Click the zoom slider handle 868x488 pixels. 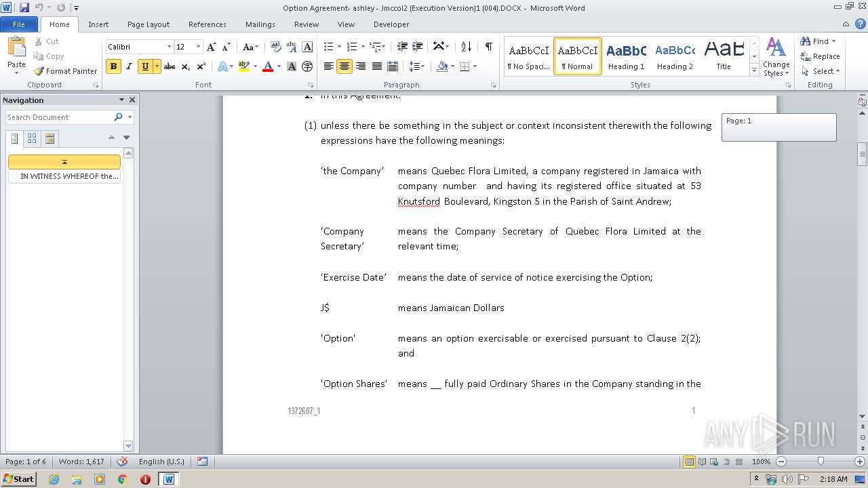coord(821,462)
